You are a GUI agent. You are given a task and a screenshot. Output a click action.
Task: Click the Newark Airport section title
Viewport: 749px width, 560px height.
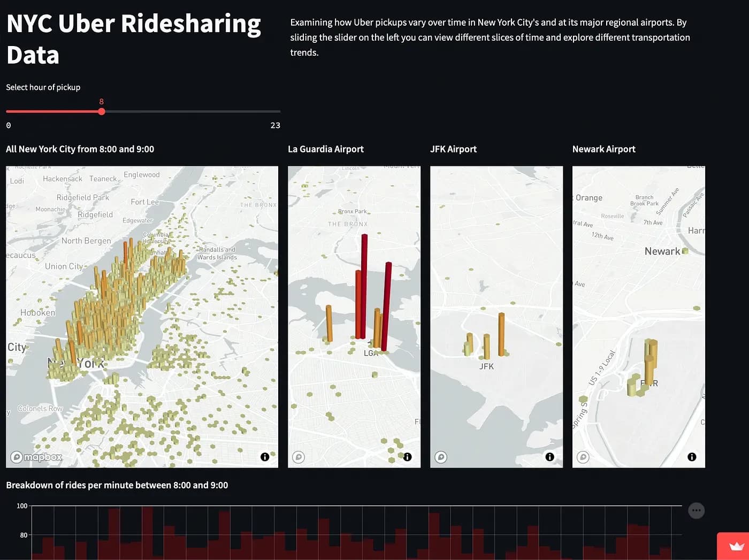604,149
